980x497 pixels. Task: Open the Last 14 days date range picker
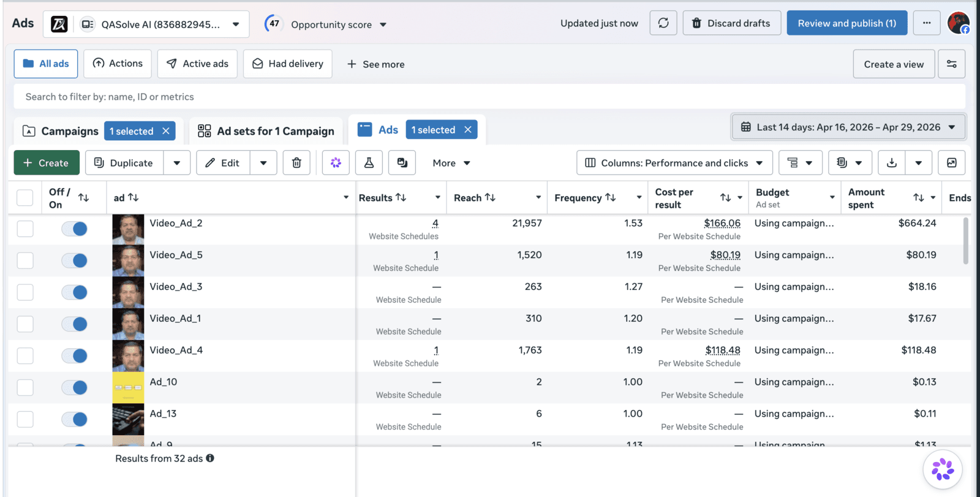click(848, 127)
